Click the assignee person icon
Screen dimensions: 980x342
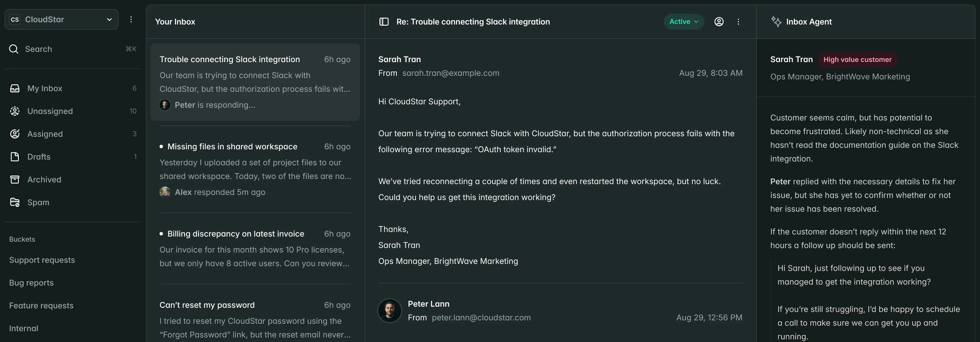719,22
